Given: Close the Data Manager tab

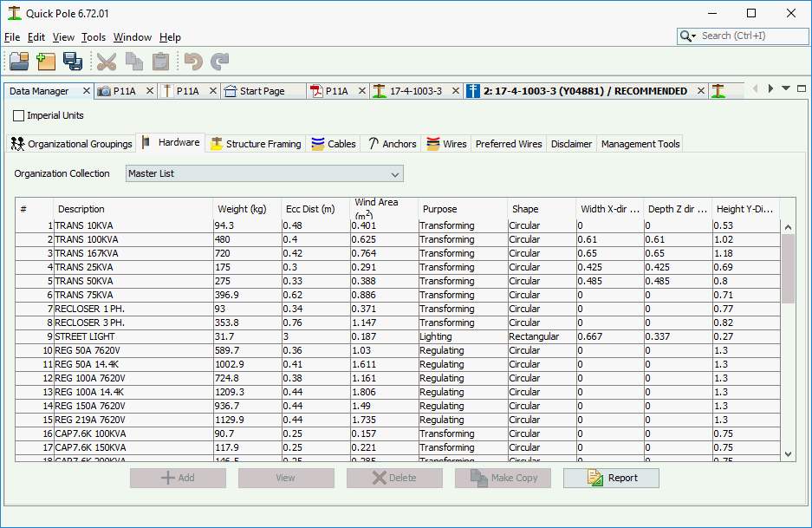Looking at the screenshot, I should click(87, 91).
